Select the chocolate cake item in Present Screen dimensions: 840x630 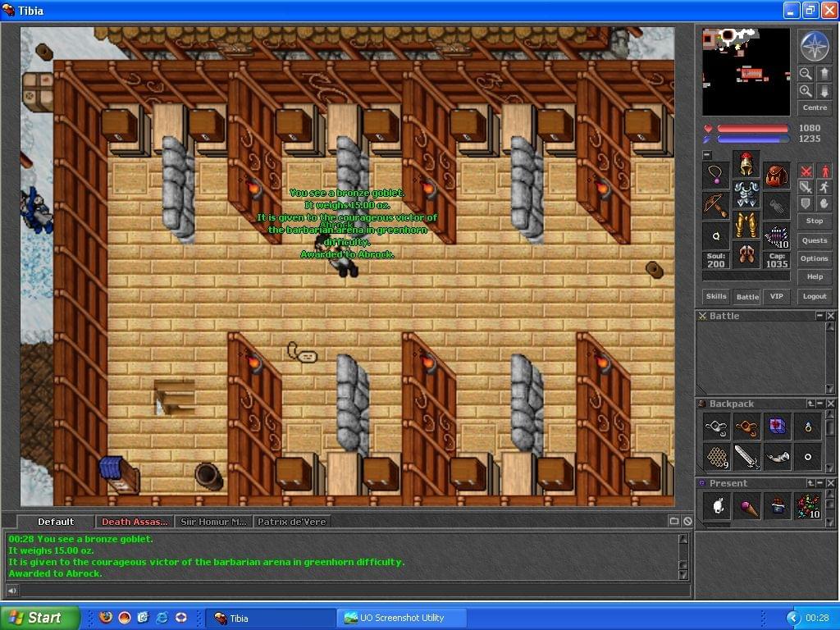pyautogui.click(x=778, y=506)
